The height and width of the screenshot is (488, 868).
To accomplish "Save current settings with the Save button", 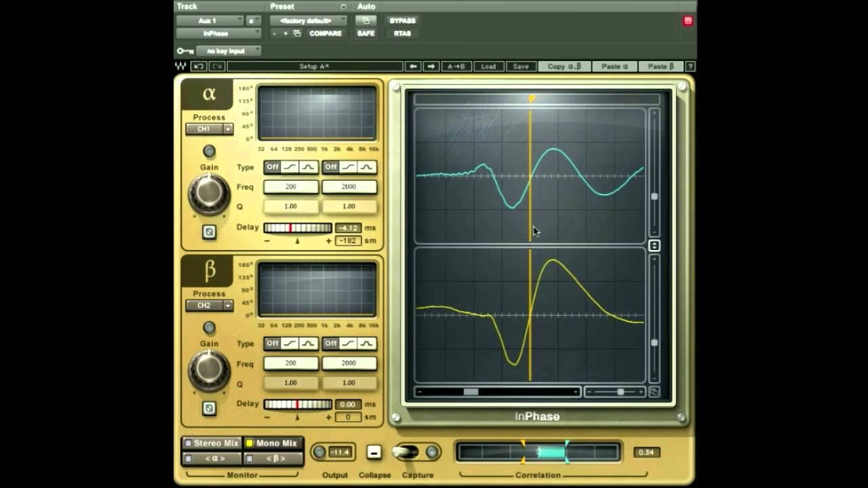I will (521, 66).
